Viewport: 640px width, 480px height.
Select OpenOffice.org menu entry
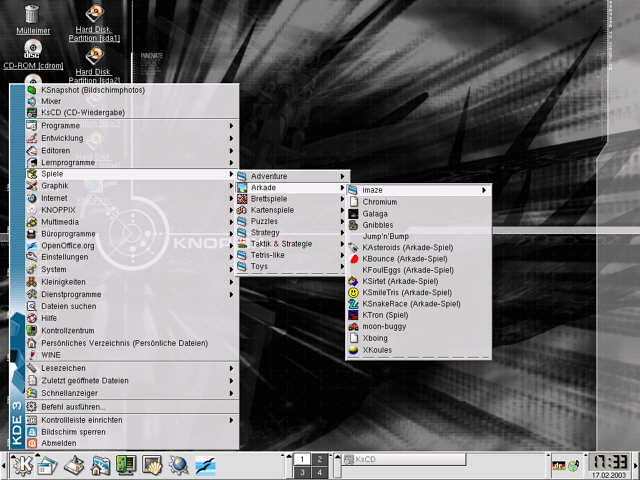[131, 246]
